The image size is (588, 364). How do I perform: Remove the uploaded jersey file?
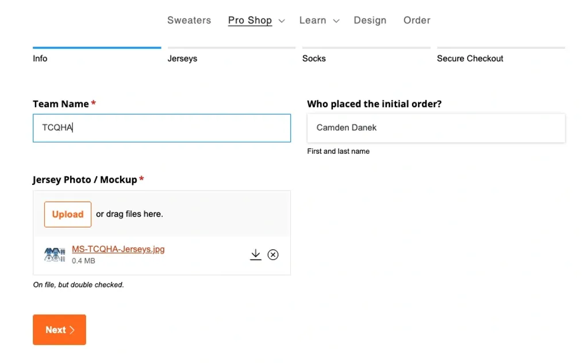(273, 254)
